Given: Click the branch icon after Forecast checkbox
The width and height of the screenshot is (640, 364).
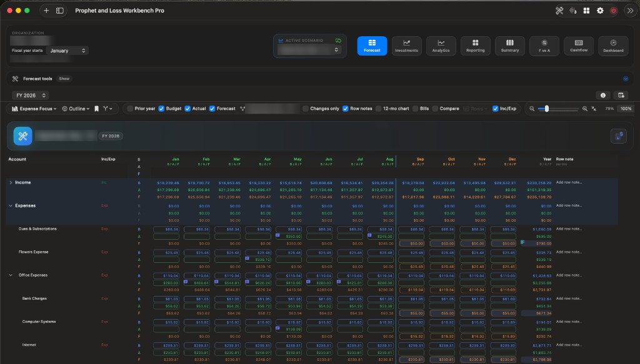Looking at the screenshot, I should tap(242, 109).
